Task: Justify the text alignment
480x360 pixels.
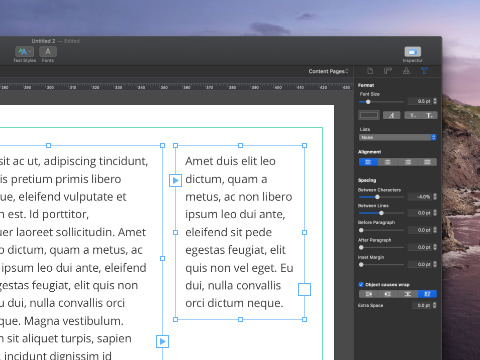Action: (427, 162)
